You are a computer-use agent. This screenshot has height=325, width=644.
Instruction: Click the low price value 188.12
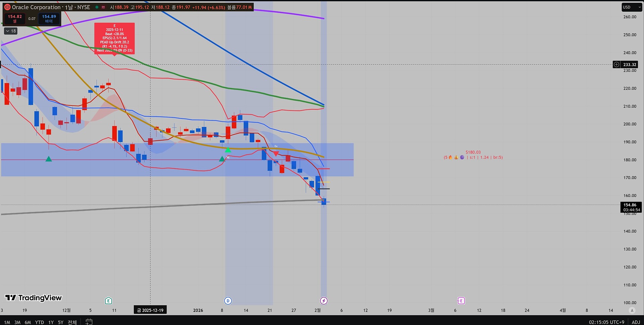[163, 7]
